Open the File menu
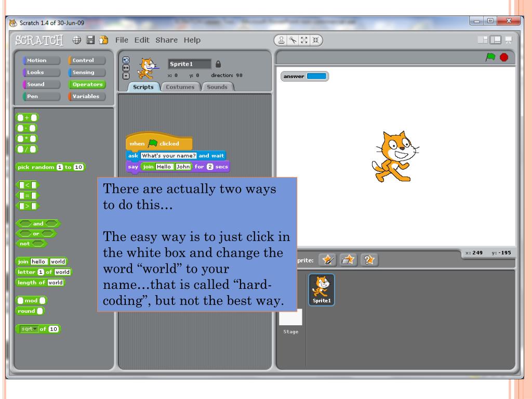The width and height of the screenshot is (532, 399). (122, 40)
